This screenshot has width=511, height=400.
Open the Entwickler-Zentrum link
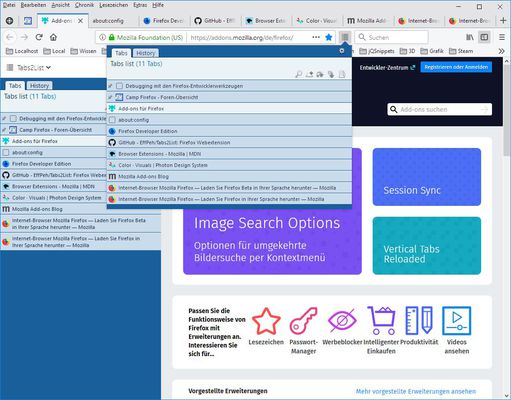(387, 68)
